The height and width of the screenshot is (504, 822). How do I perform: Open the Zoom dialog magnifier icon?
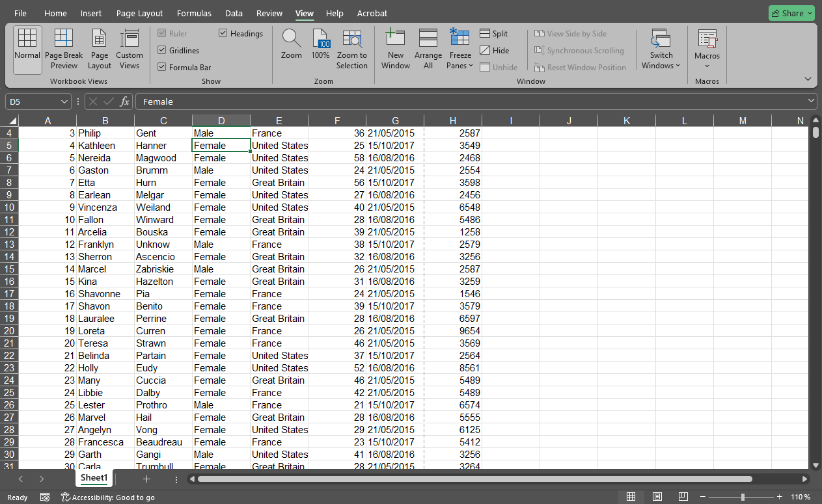[x=292, y=39]
